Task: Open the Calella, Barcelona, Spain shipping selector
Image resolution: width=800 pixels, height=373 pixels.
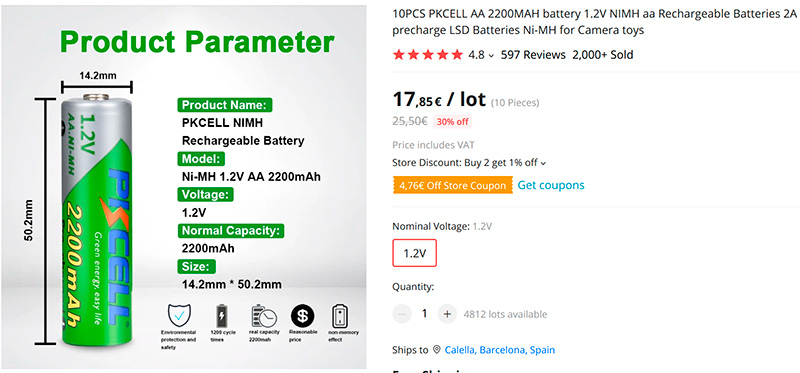Action: pyautogui.click(x=499, y=350)
